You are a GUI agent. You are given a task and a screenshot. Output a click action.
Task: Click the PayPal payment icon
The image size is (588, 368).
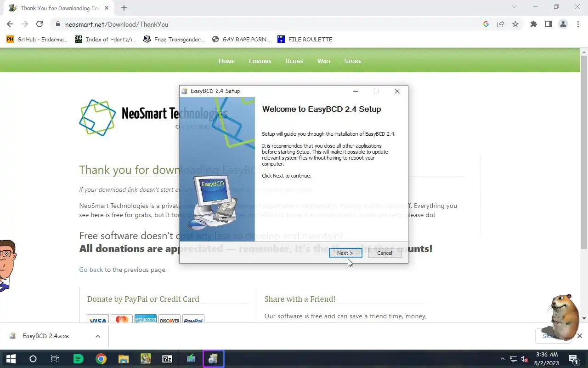(193, 319)
